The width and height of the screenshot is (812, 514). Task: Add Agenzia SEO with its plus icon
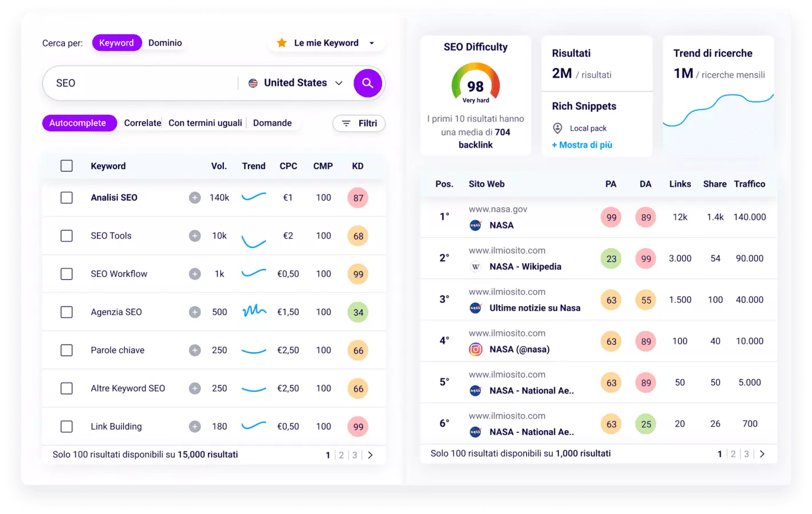195,312
